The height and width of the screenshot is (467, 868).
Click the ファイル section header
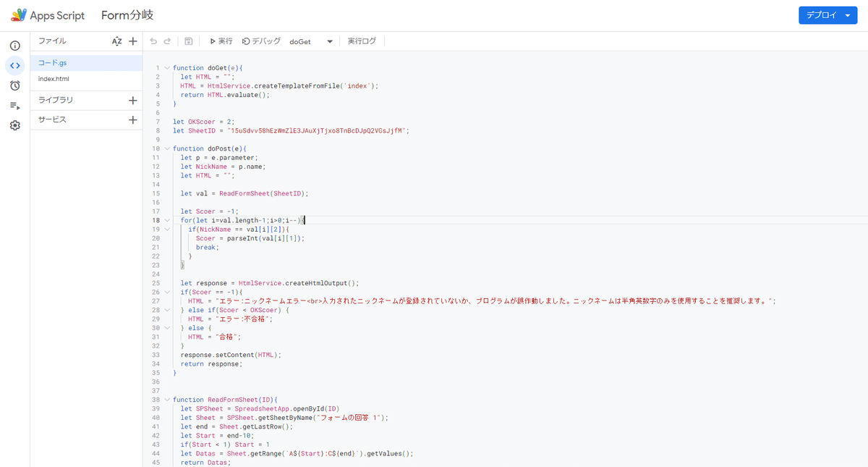52,41
